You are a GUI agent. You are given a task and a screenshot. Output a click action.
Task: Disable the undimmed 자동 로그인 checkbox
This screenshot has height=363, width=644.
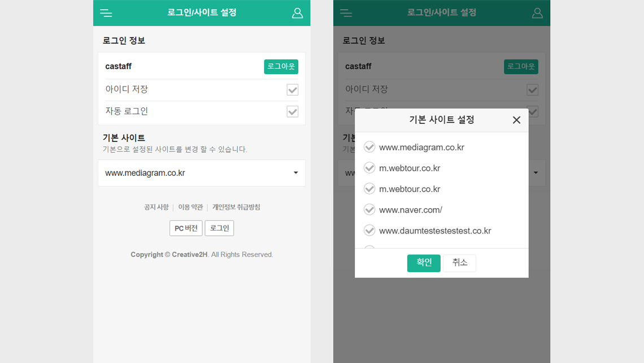tap(292, 111)
